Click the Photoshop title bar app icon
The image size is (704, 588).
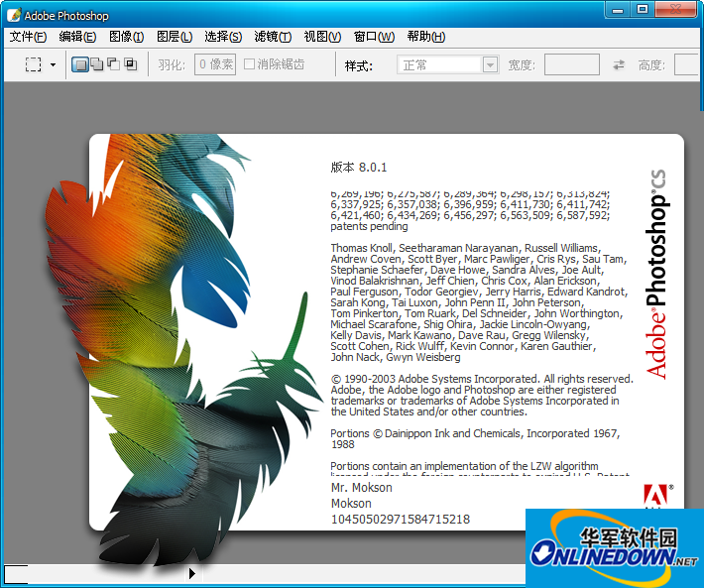(x=12, y=15)
